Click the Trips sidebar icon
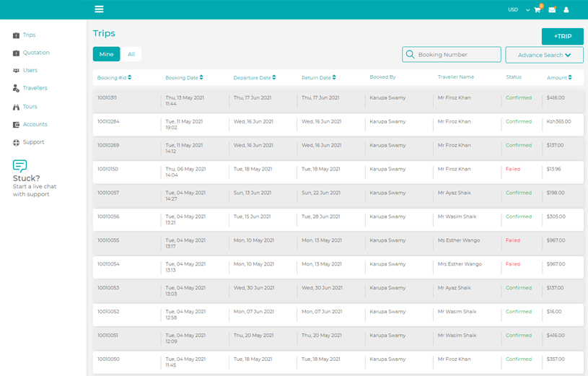The width and height of the screenshot is (588, 376). tap(16, 35)
